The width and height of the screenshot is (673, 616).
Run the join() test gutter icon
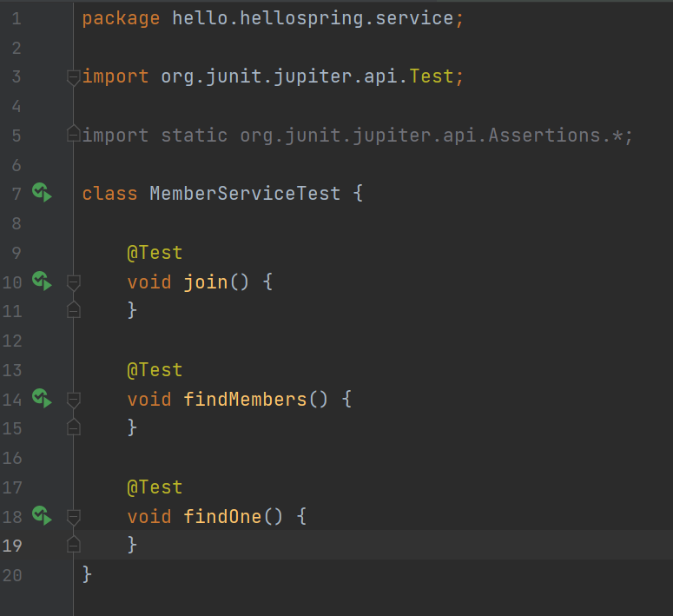point(42,281)
